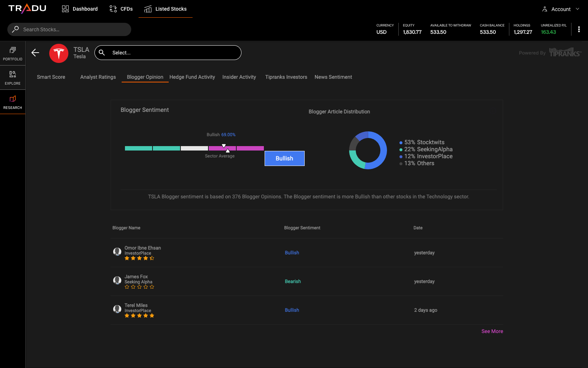Screen dimensions: 588x368
Task: Click Terel Miles's star rating
Action: tap(139, 316)
